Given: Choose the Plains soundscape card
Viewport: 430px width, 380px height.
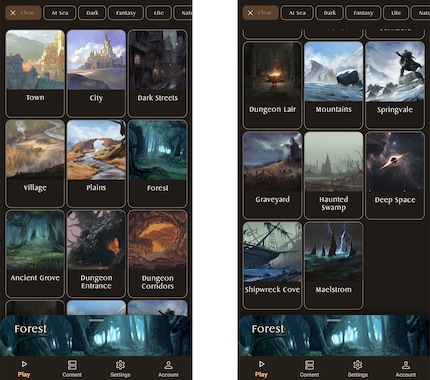Looking at the screenshot, I should [96, 163].
